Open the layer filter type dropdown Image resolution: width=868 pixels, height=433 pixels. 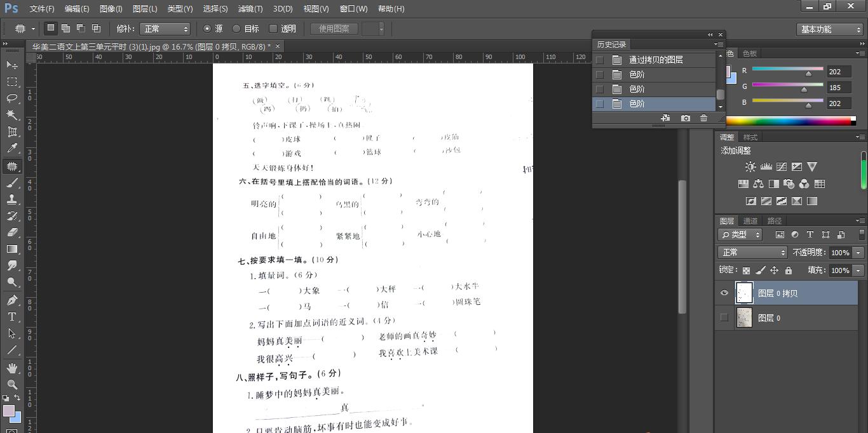click(x=740, y=234)
